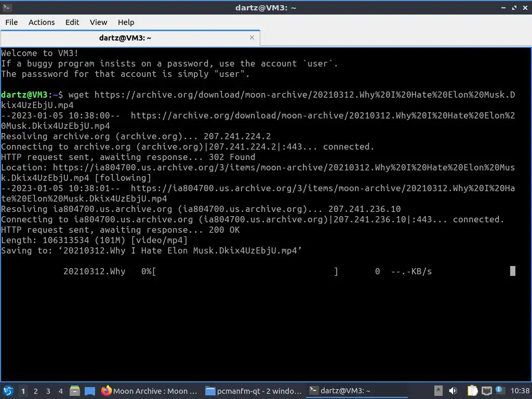This screenshot has height=399, width=532.
Task: Click the show desktop icon in panel
Action: tap(89, 391)
